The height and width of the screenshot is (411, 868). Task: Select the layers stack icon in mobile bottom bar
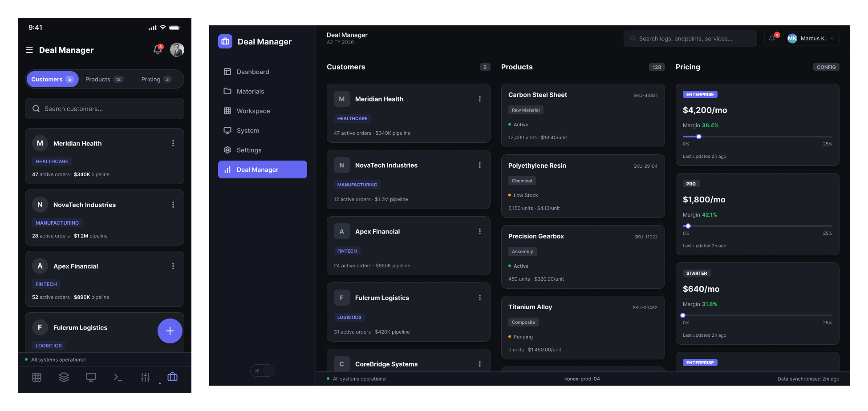tap(64, 377)
